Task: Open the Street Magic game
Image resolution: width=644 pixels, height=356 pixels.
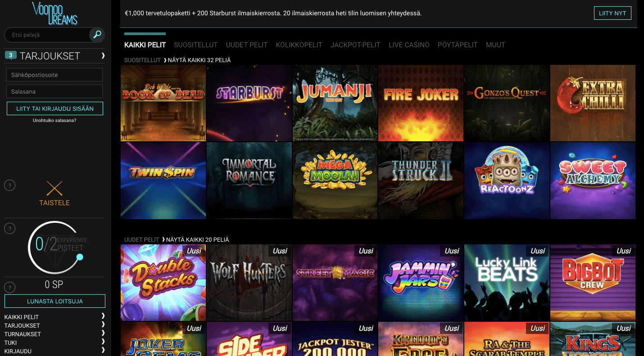Action: coord(335,283)
